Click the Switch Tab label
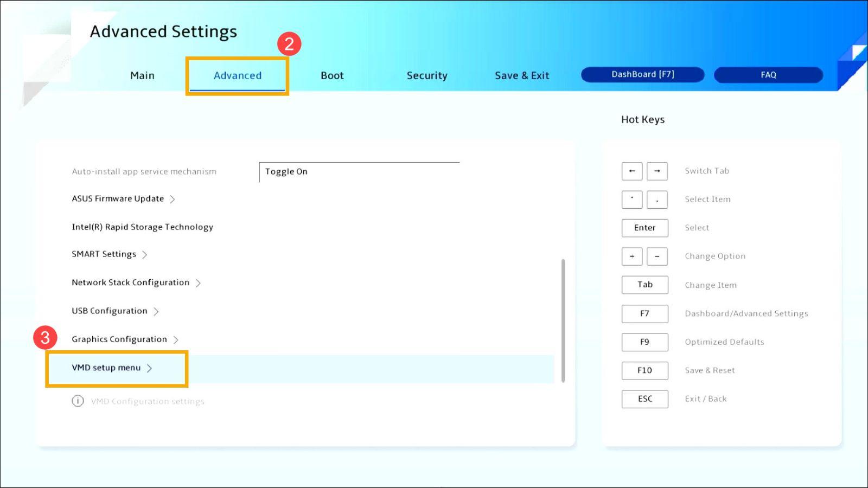Screen dimensions: 868x488 click(x=707, y=171)
